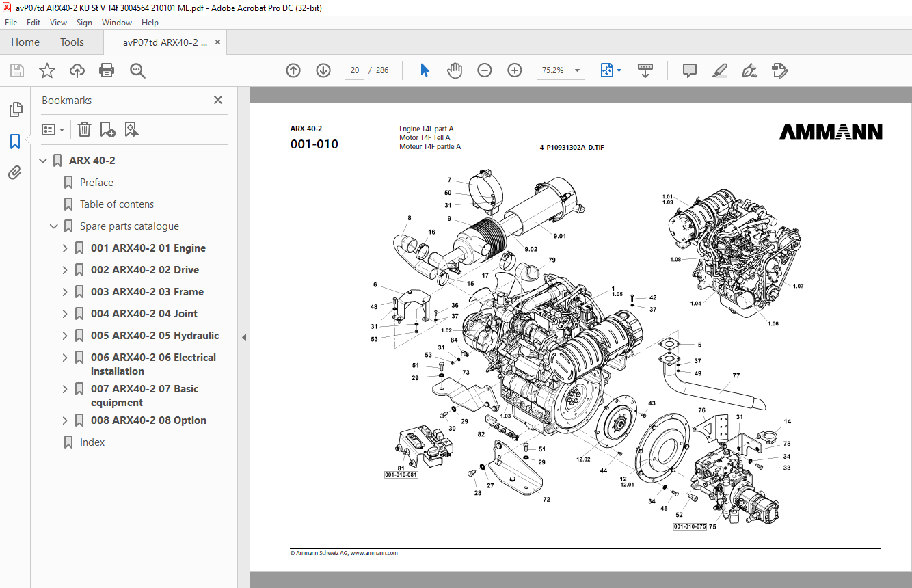Open the fit page dropdown arrow
Screen dimensions: 912x588
[x=619, y=70]
